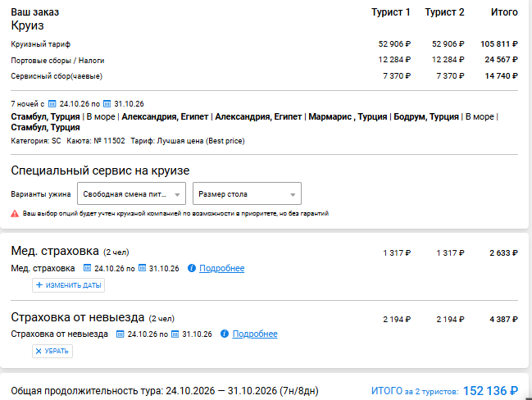Click calendar icon before cancellation insurance end date
This screenshot has height=400, width=532.
point(175,334)
